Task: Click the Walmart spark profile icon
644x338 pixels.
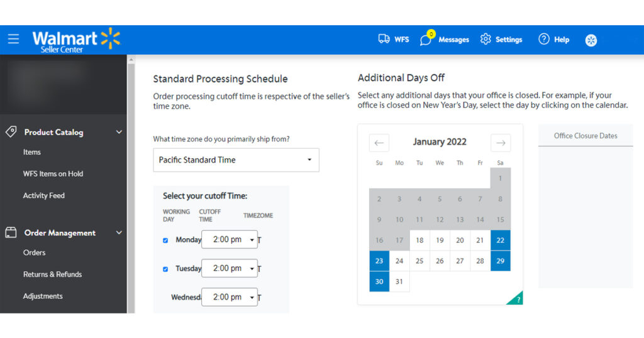Action: click(x=591, y=40)
